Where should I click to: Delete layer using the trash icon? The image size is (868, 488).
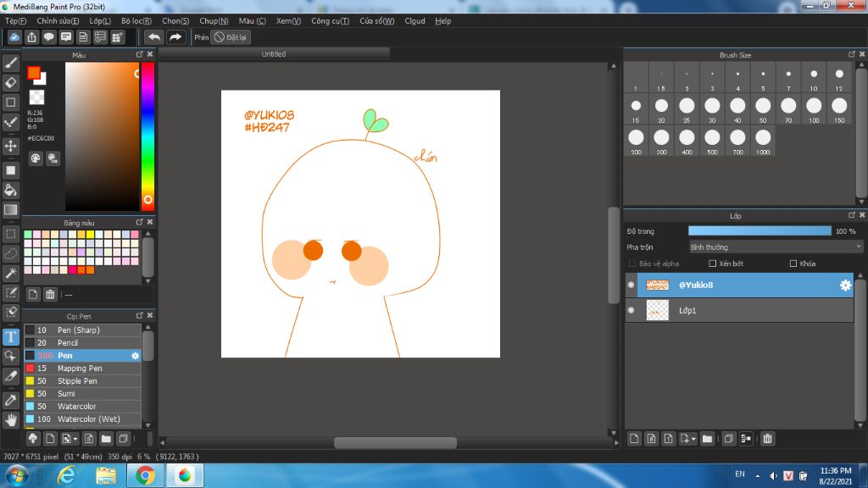tap(767, 439)
